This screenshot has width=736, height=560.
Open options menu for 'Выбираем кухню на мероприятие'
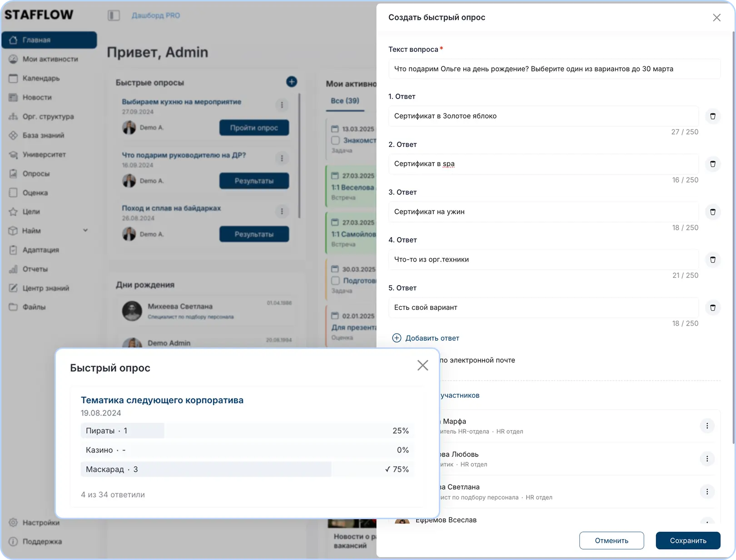[282, 105]
